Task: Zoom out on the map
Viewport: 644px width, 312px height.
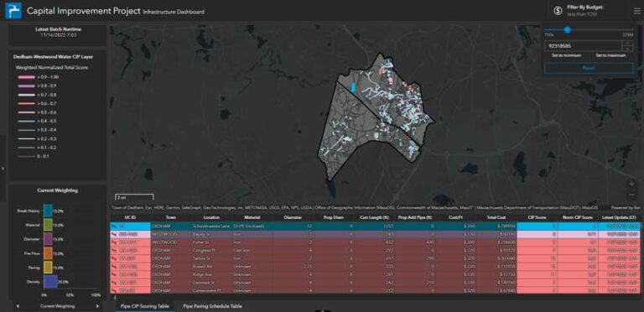Action: pos(632,195)
